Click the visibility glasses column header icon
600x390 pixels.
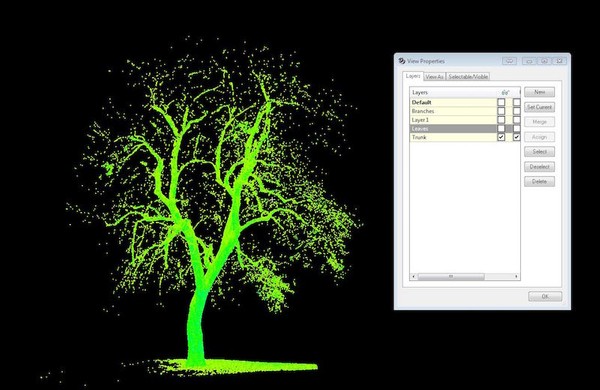click(505, 93)
